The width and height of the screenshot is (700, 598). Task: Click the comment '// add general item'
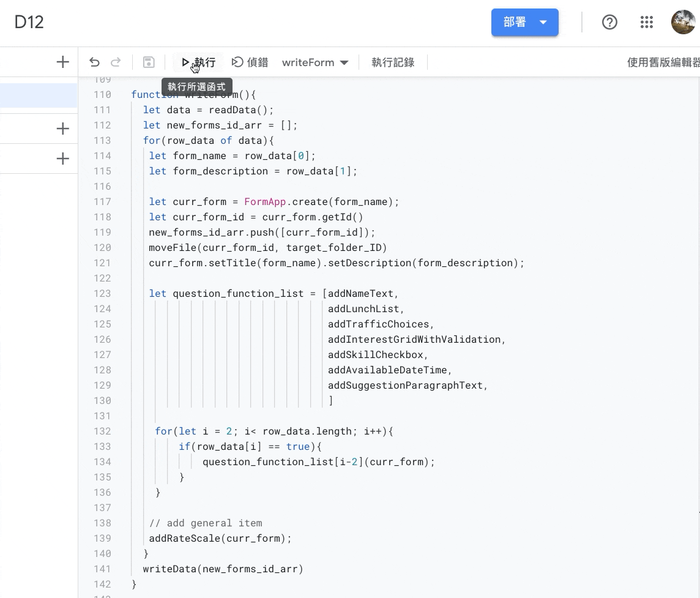tap(206, 523)
